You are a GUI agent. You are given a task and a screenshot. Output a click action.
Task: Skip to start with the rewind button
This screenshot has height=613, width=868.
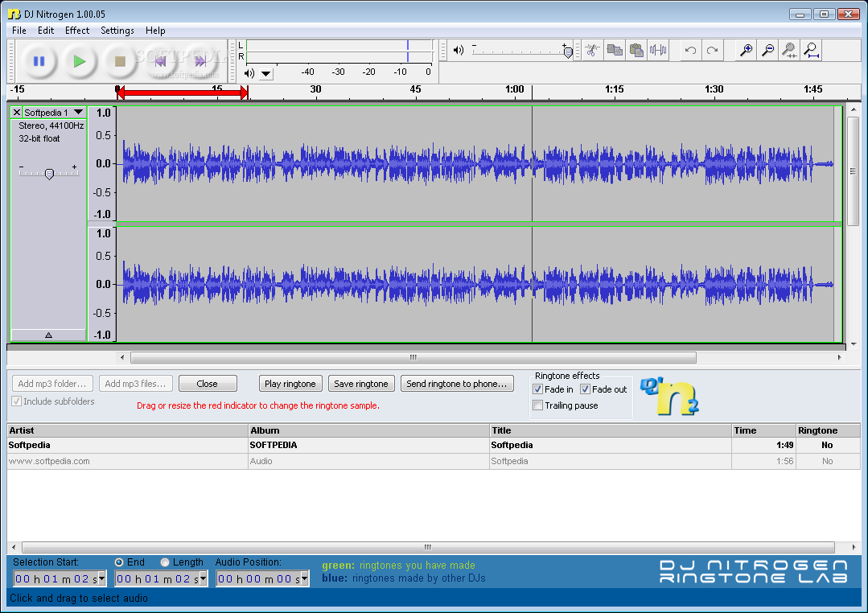click(160, 61)
